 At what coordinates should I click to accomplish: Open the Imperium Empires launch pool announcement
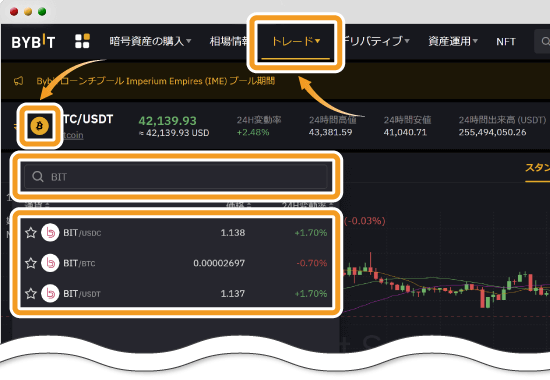click(155, 81)
